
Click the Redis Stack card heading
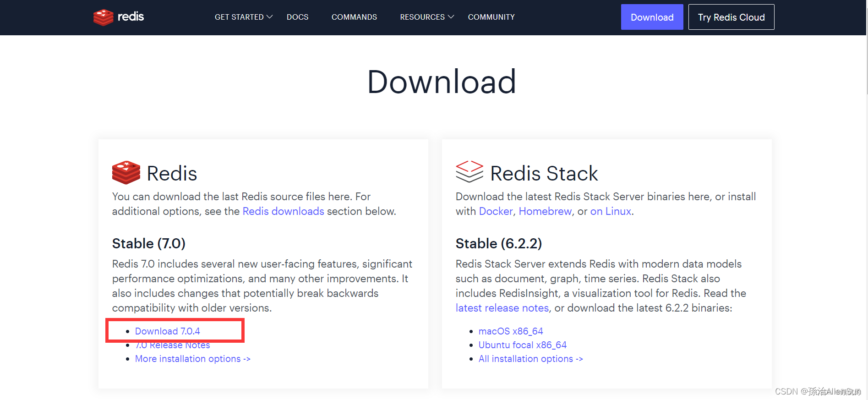(x=544, y=174)
